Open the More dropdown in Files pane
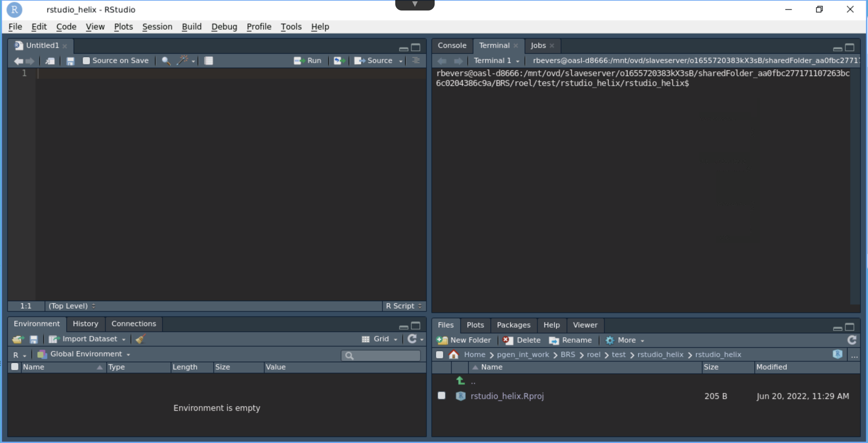 pos(625,340)
